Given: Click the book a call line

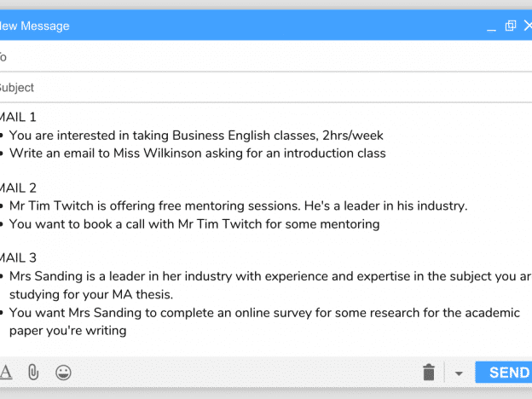Looking at the screenshot, I should pyautogui.click(x=194, y=224).
